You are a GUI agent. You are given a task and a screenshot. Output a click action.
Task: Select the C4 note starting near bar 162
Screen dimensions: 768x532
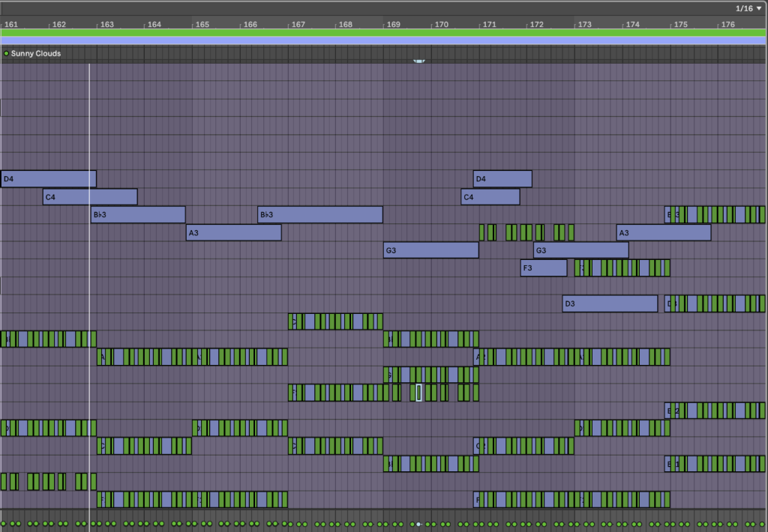coord(90,197)
